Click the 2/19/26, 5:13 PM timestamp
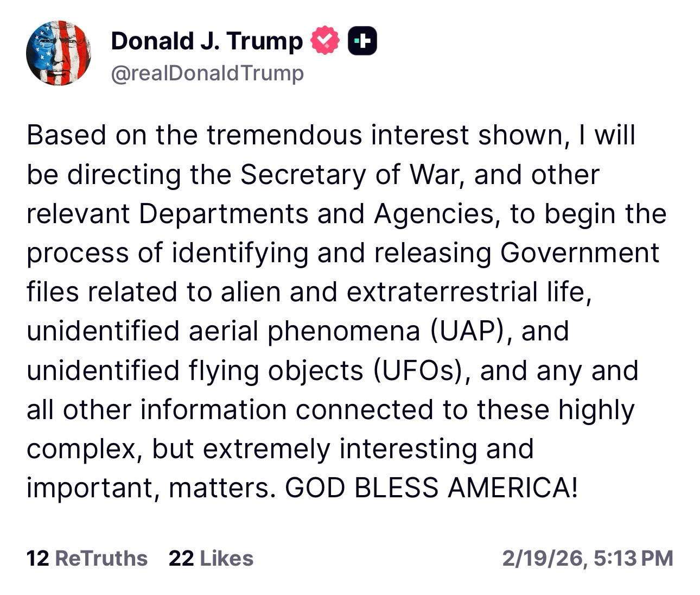The width and height of the screenshot is (700, 595). pyautogui.click(x=587, y=558)
